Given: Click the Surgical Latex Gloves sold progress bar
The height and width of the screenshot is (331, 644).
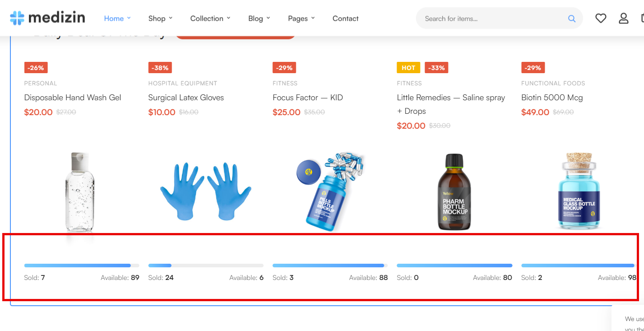Looking at the screenshot, I should pyautogui.click(x=206, y=266).
